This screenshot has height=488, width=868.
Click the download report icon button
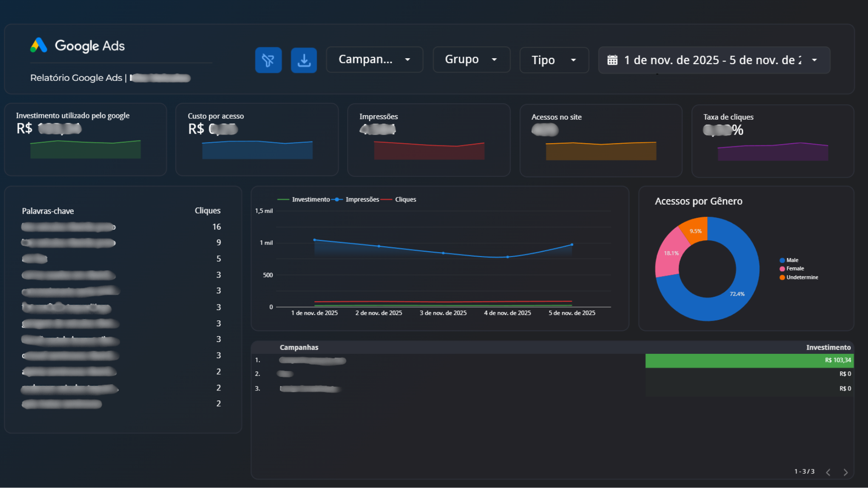tap(304, 60)
